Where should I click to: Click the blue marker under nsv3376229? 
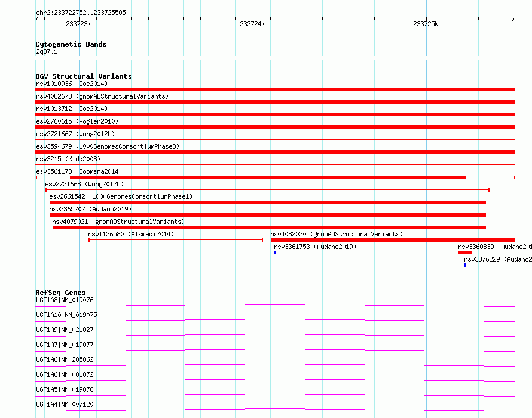click(x=465, y=265)
